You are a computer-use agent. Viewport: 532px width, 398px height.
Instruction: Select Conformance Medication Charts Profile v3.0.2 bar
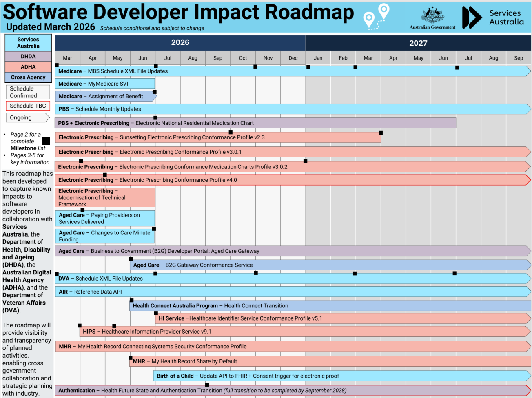[x=293, y=166]
